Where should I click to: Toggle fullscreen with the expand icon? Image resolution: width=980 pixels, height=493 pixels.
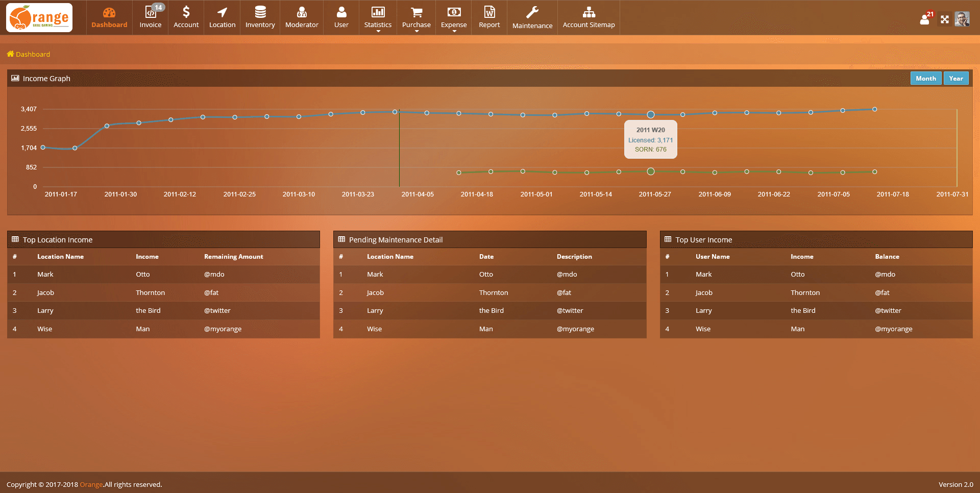[x=945, y=19]
